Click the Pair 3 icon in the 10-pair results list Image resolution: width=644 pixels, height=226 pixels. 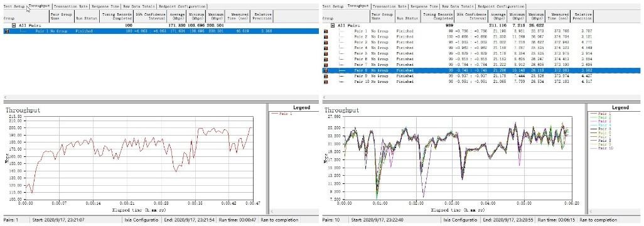(x=326, y=42)
